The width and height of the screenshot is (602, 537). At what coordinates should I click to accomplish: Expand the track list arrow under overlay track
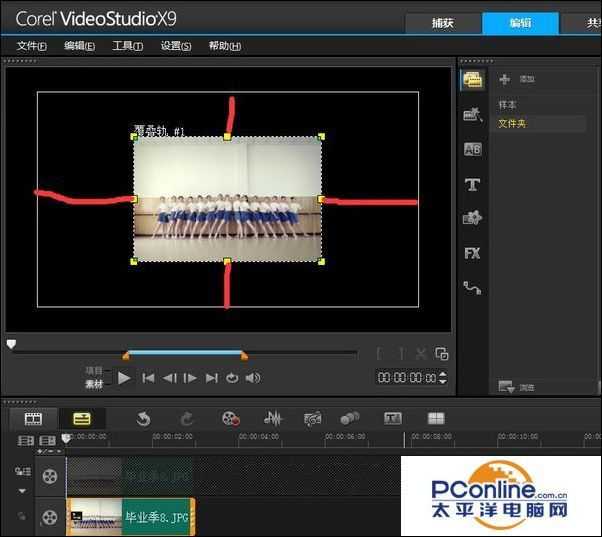(21, 491)
